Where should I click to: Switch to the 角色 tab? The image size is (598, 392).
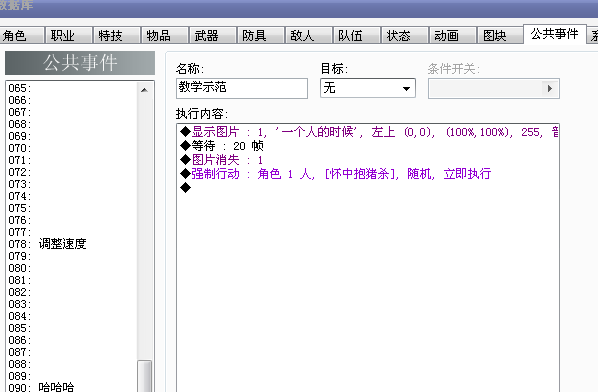pos(21,35)
